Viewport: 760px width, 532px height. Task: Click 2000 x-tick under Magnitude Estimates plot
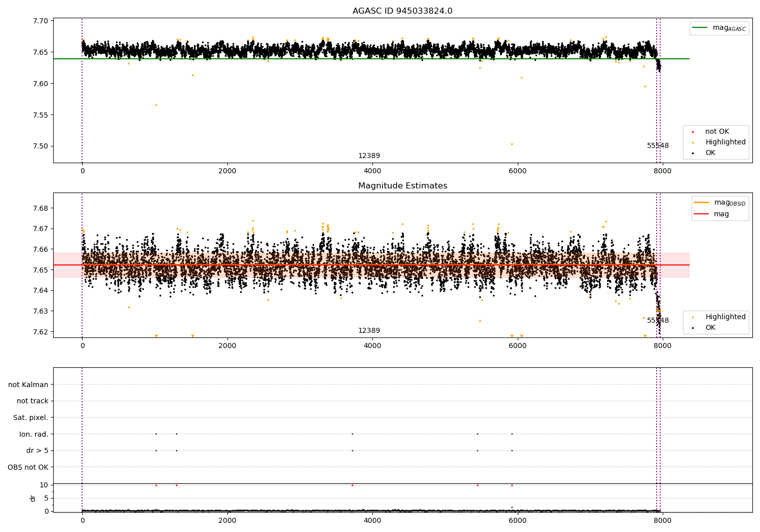pos(227,346)
